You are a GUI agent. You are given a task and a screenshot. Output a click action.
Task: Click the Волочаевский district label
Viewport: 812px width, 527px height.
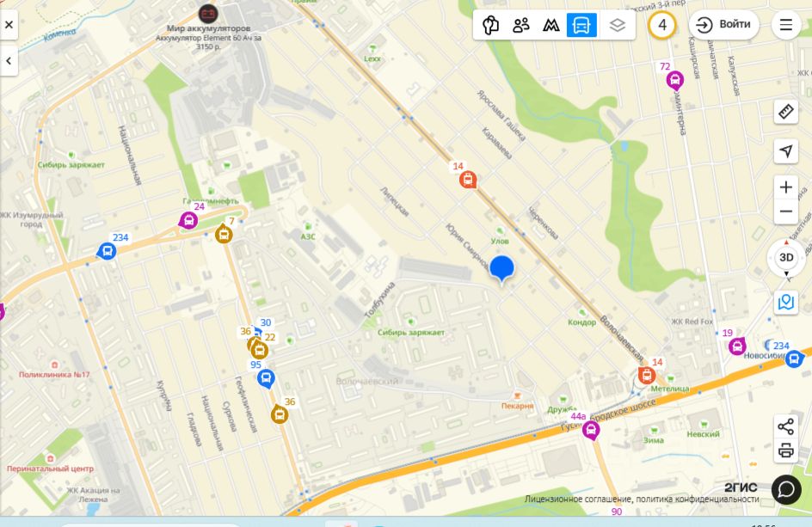366,381
